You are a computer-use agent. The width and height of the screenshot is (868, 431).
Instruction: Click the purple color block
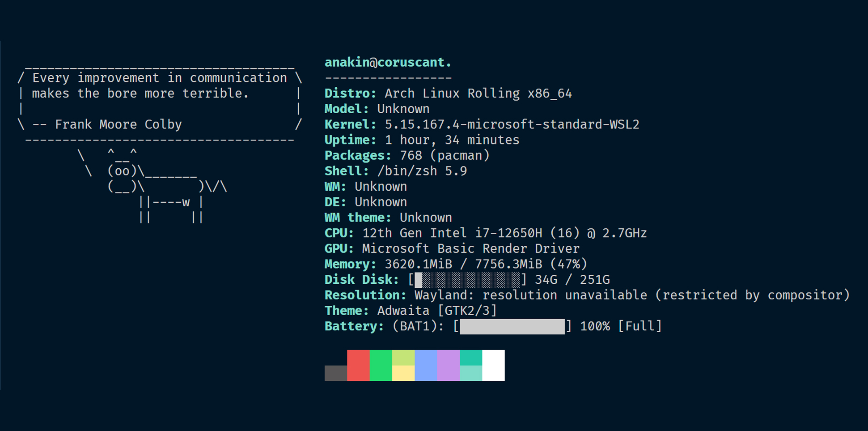[449, 365]
